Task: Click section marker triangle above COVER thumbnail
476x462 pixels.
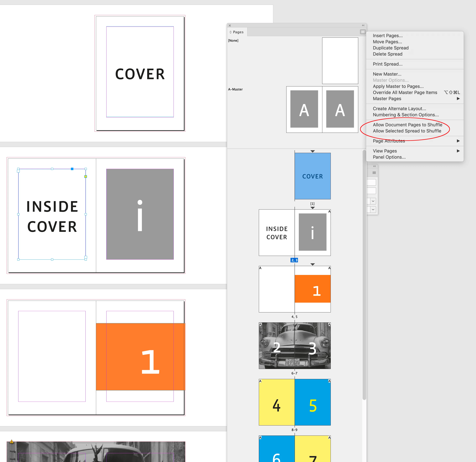Action: coord(312,151)
